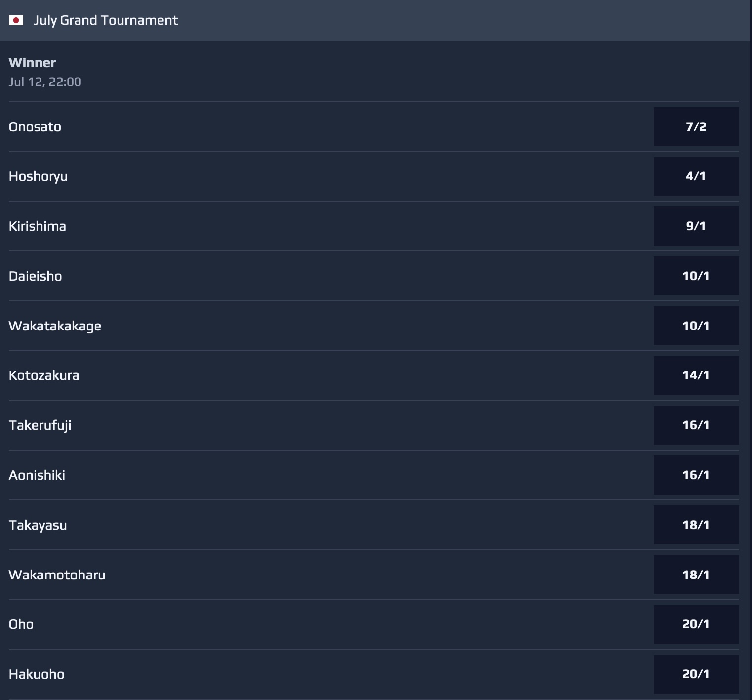
Task: Select Onosato odds 7/2
Action: click(696, 126)
